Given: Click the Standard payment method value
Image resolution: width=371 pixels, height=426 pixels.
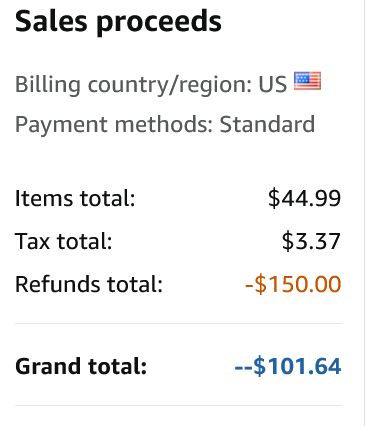Looking at the screenshot, I should coord(267,124).
